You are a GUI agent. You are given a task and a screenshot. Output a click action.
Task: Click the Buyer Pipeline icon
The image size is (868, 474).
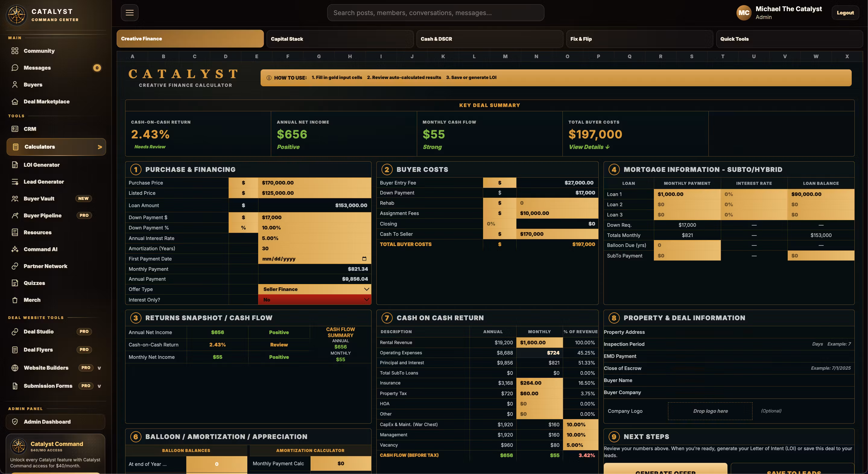coord(15,216)
